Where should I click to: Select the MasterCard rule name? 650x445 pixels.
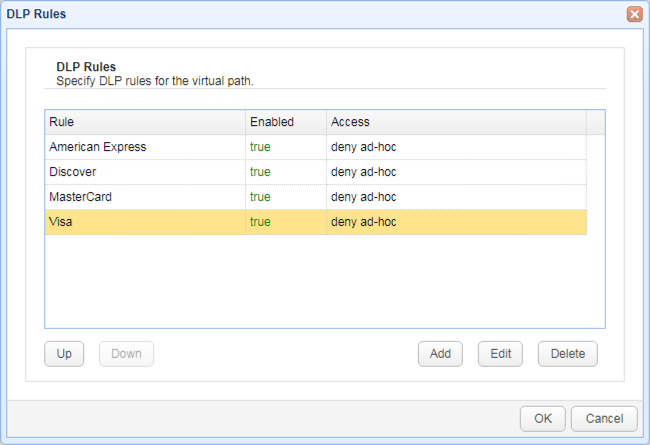click(x=80, y=197)
